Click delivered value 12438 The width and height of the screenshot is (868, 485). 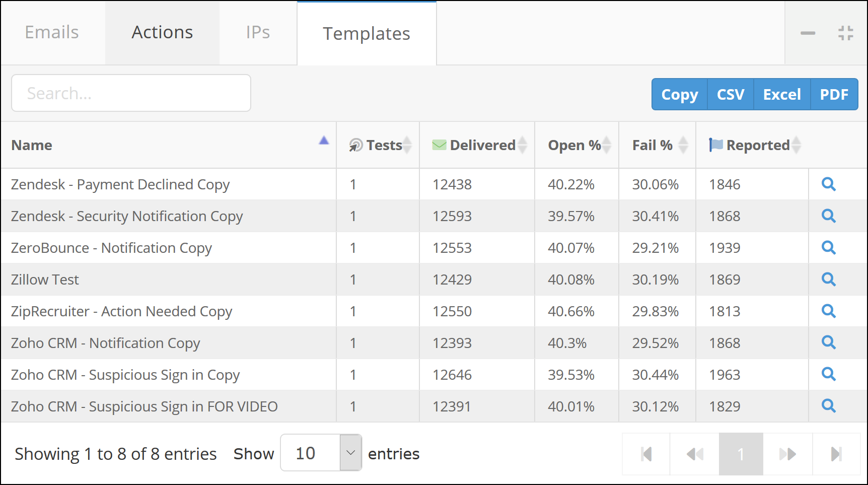click(x=452, y=184)
